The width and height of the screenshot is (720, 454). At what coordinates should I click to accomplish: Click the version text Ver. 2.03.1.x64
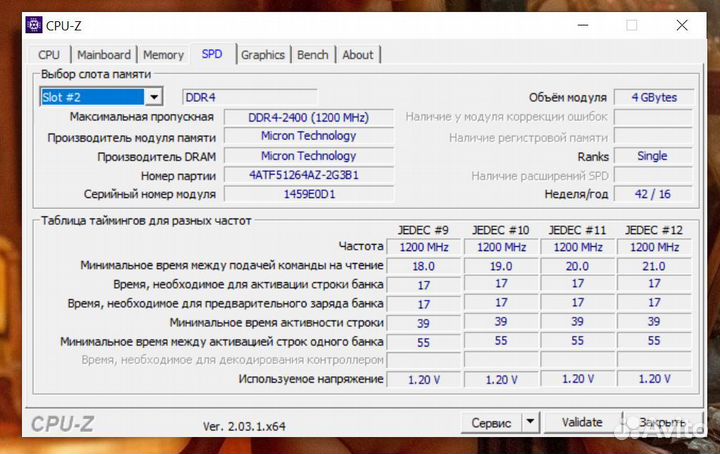(x=244, y=426)
